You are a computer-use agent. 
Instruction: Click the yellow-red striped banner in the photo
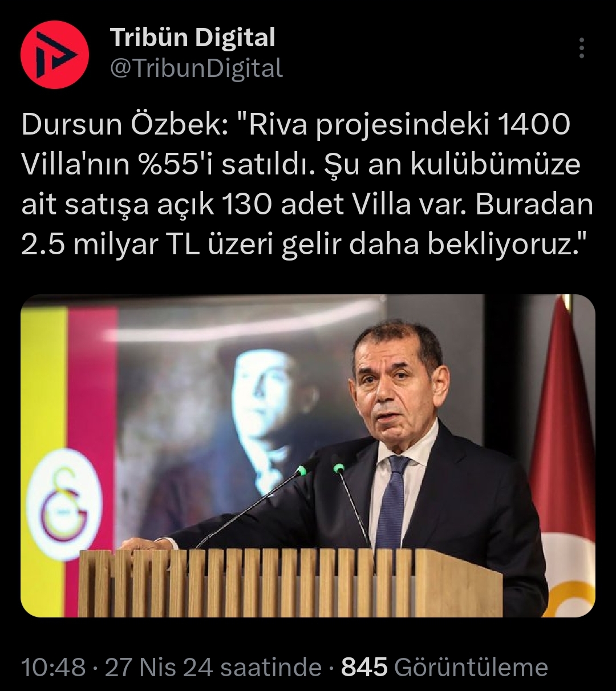tap(68, 456)
